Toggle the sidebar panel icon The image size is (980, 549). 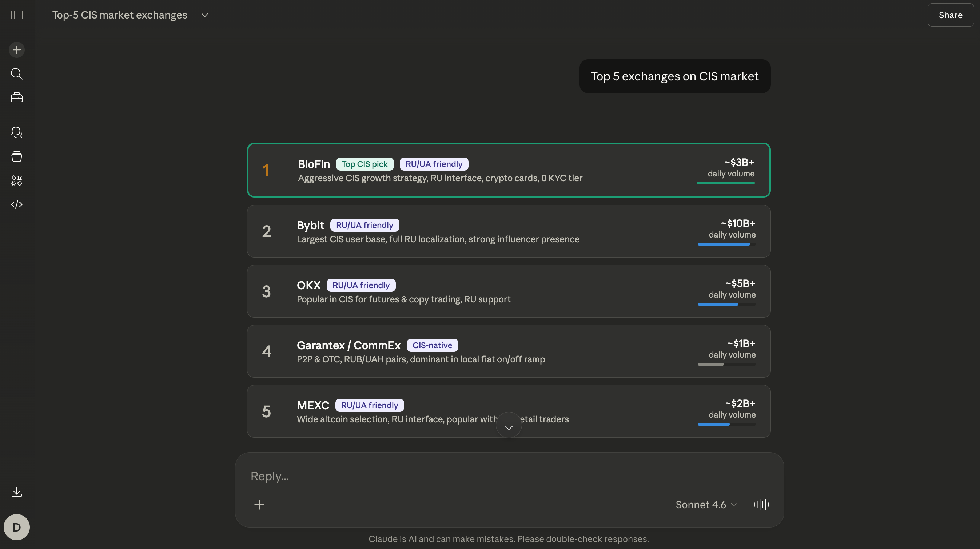tap(17, 15)
